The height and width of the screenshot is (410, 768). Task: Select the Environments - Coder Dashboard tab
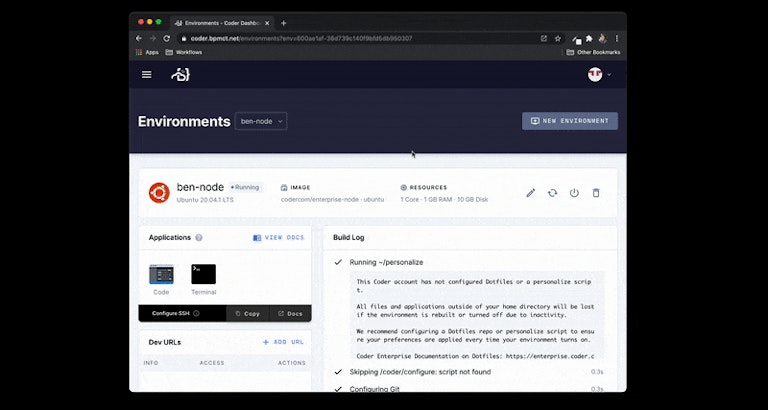(222, 23)
